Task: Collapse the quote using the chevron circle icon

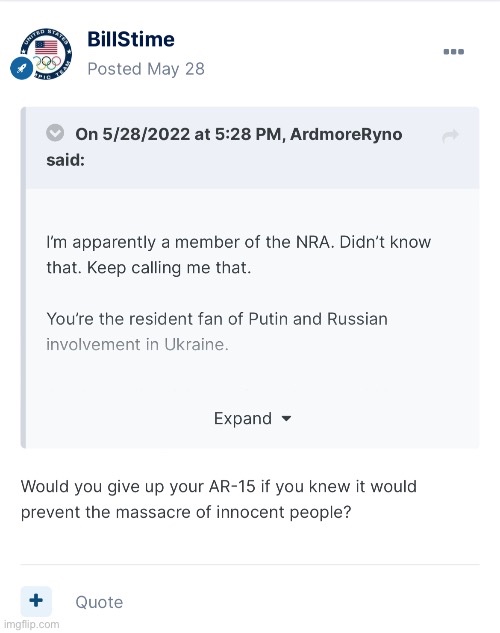Action: pos(55,133)
